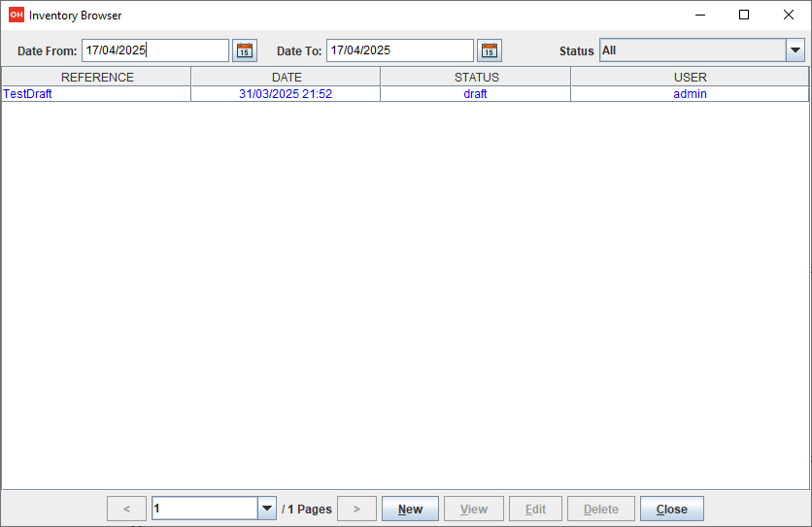Focus the Date From text field
This screenshot has height=527, width=812.
click(155, 50)
